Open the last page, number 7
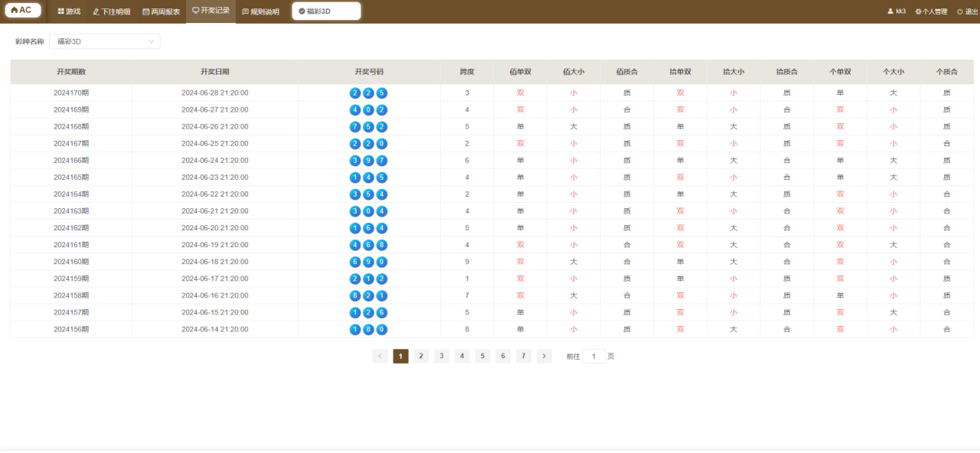Image resolution: width=980 pixels, height=453 pixels. tap(523, 356)
